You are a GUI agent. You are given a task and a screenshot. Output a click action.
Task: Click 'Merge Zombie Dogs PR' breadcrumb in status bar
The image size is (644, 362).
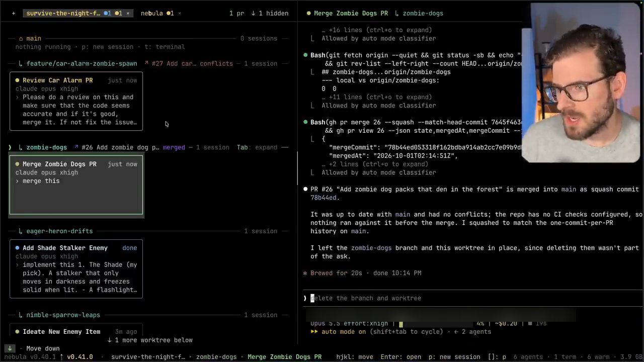[x=284, y=357]
